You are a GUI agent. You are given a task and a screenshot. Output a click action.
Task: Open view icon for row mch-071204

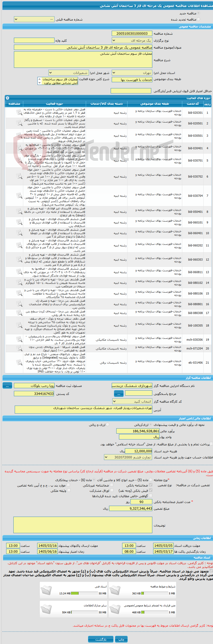19,348
